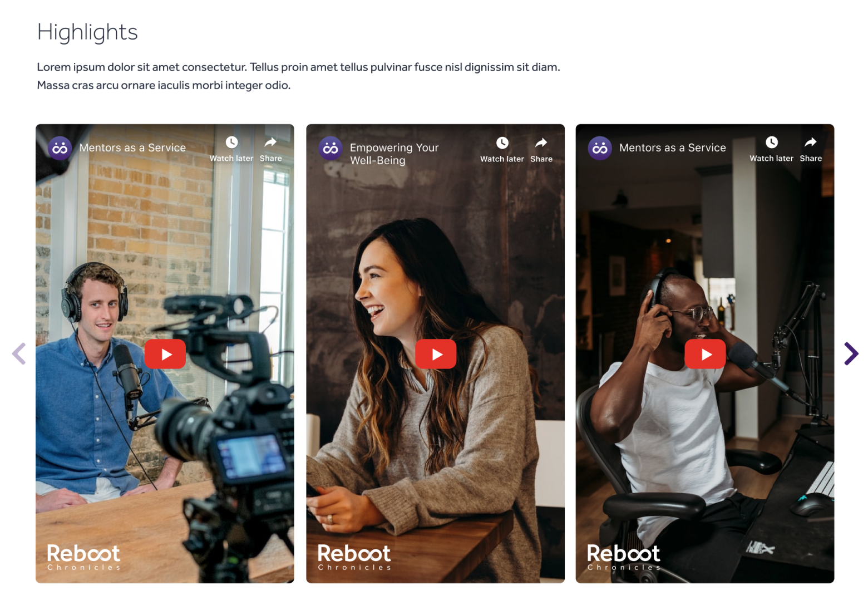Open first card's Mentors as a Service title
The width and height of the screenshot is (868, 600).
(132, 147)
